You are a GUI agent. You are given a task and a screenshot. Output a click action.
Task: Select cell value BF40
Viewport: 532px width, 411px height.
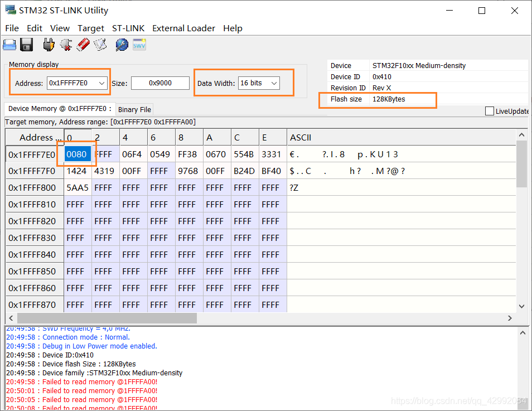pyautogui.click(x=273, y=171)
